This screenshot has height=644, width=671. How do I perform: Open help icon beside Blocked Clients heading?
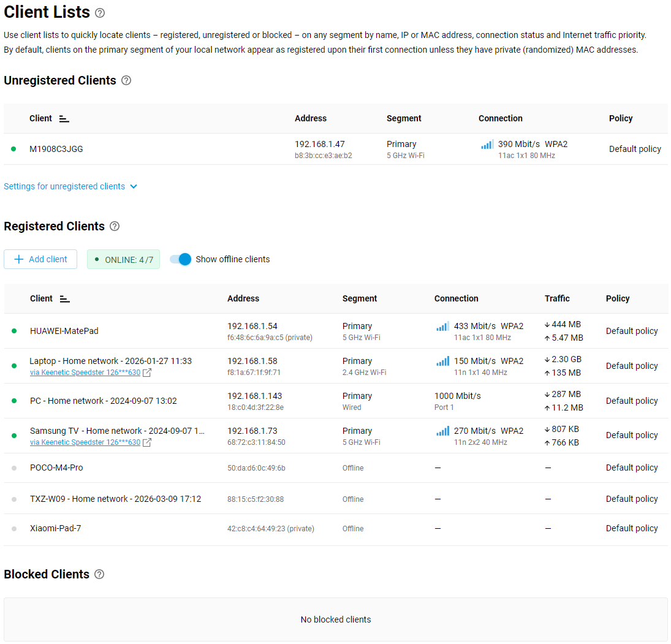coord(99,574)
